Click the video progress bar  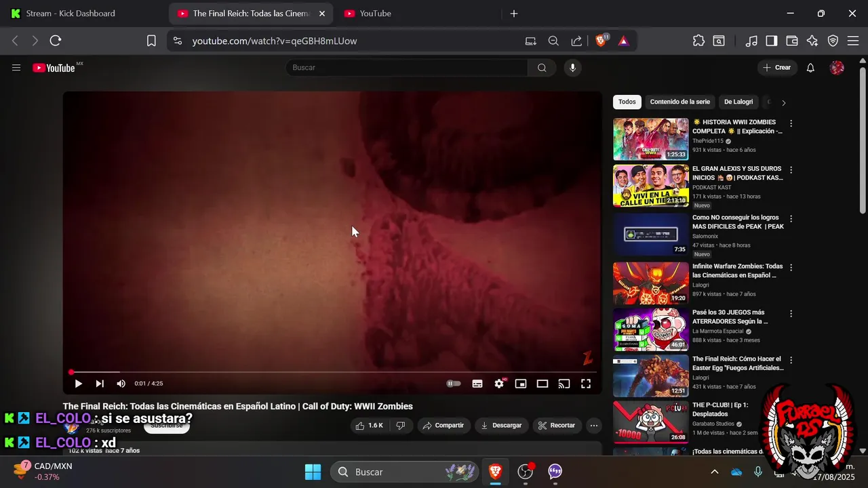[333, 372]
